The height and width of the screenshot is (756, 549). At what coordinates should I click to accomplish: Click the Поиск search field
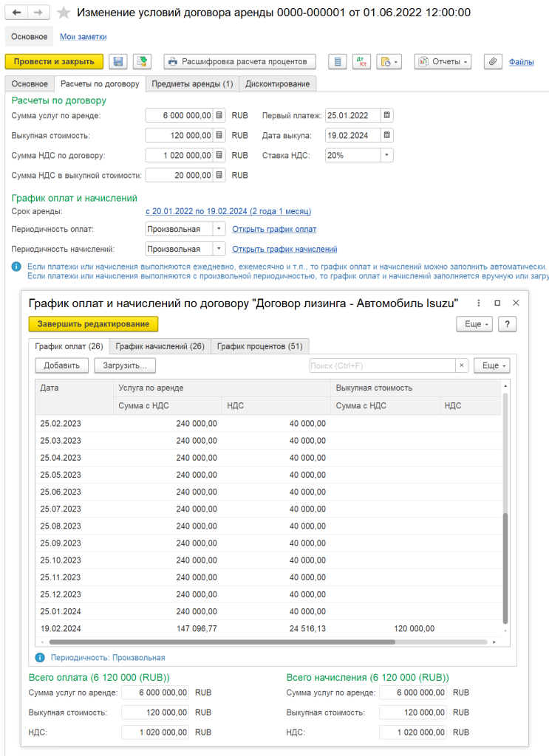tap(381, 365)
